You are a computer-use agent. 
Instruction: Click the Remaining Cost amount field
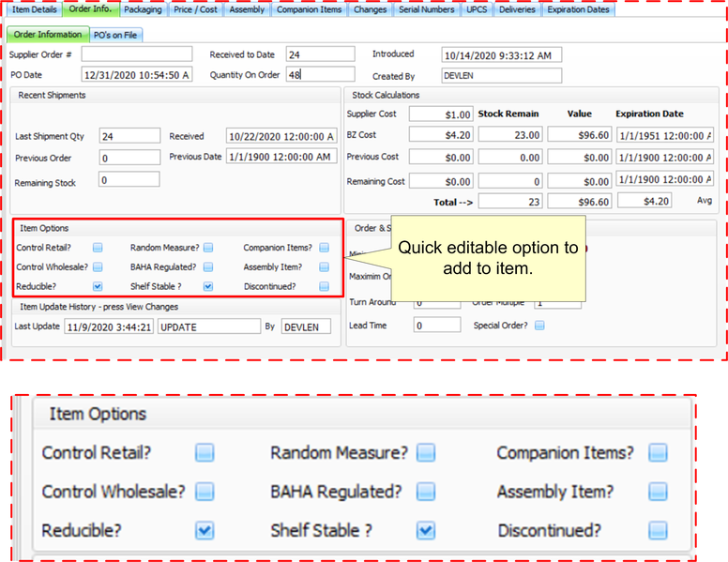[441, 181]
